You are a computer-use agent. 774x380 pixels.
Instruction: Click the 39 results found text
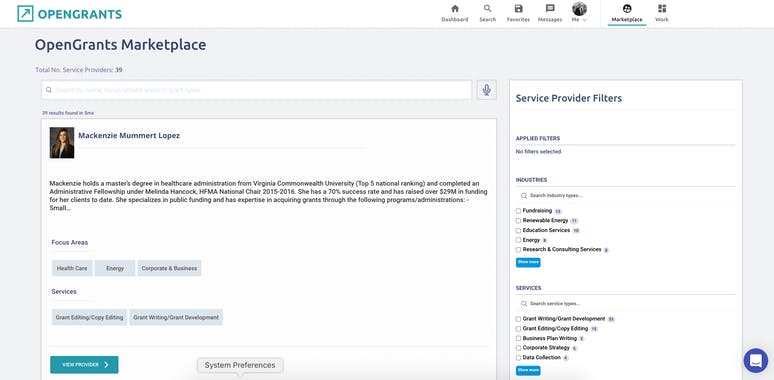pos(68,113)
